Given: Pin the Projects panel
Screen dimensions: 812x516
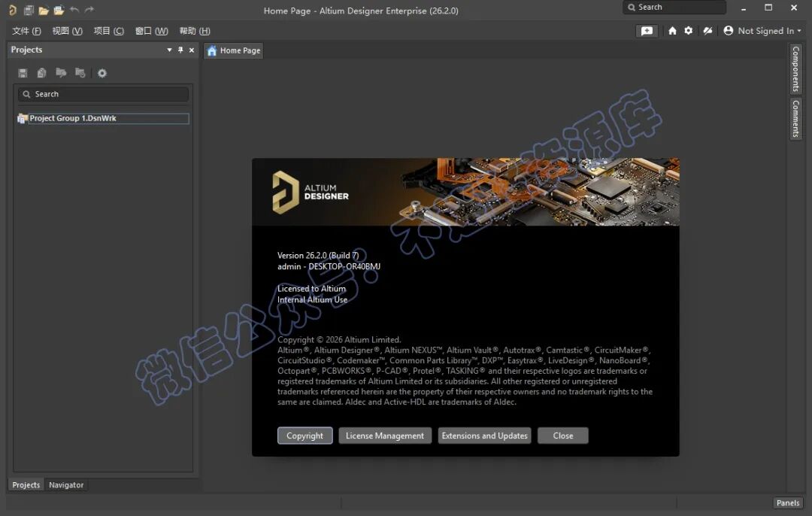Looking at the screenshot, I should 180,50.
